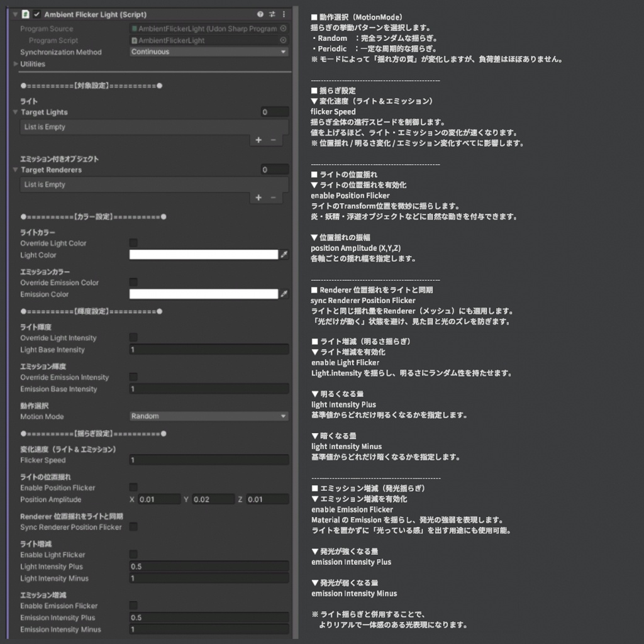Click the Emission Base Intensity label
The width and height of the screenshot is (644, 644).
(x=58, y=389)
